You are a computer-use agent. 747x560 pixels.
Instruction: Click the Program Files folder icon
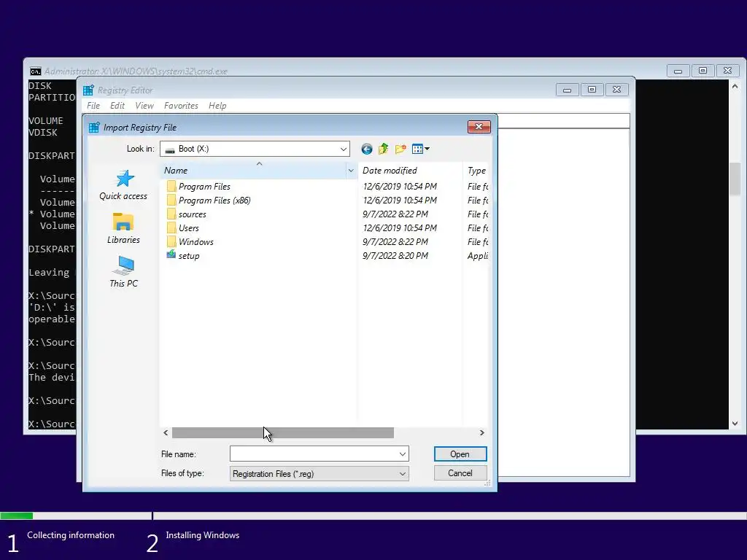(x=171, y=186)
